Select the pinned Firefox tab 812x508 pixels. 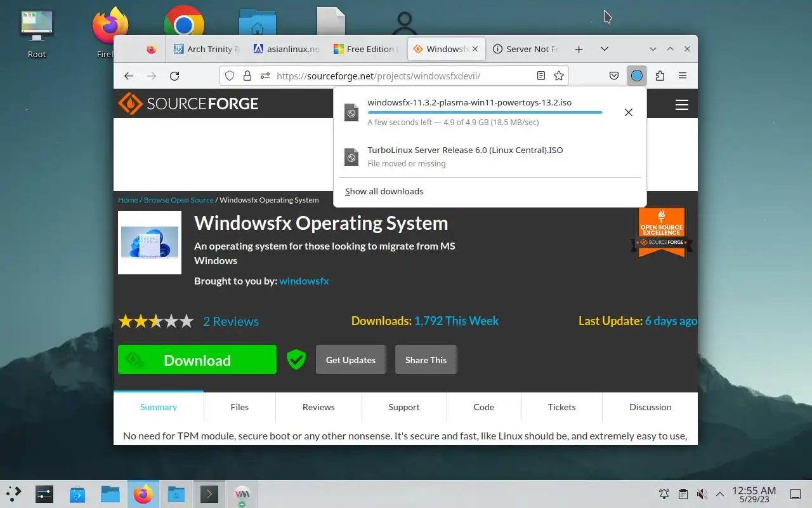pyautogui.click(x=151, y=49)
